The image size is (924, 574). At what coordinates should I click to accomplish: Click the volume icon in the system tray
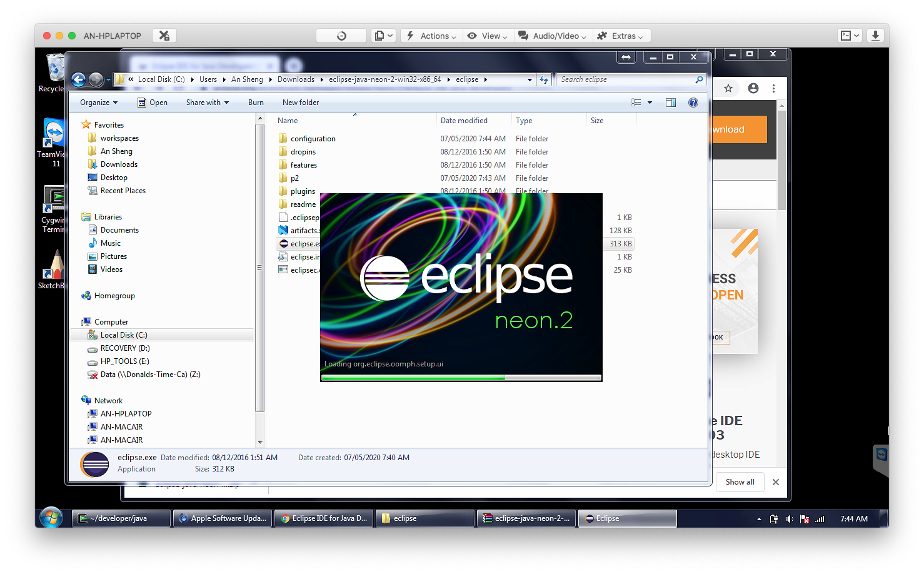(790, 519)
